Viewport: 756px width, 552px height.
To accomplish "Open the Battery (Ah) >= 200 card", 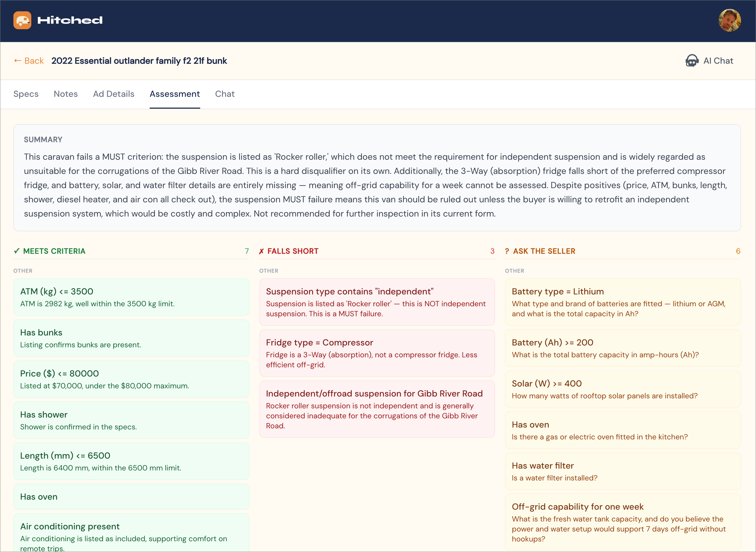I will point(623,348).
